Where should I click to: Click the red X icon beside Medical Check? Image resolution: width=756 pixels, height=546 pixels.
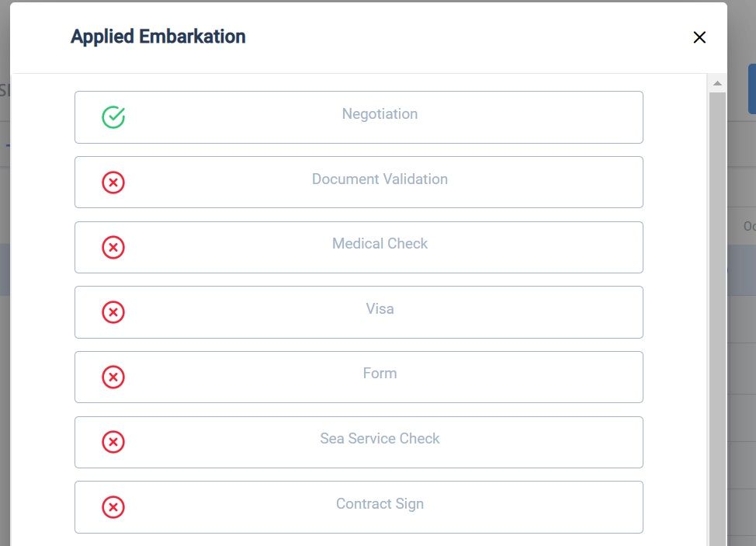tap(113, 247)
